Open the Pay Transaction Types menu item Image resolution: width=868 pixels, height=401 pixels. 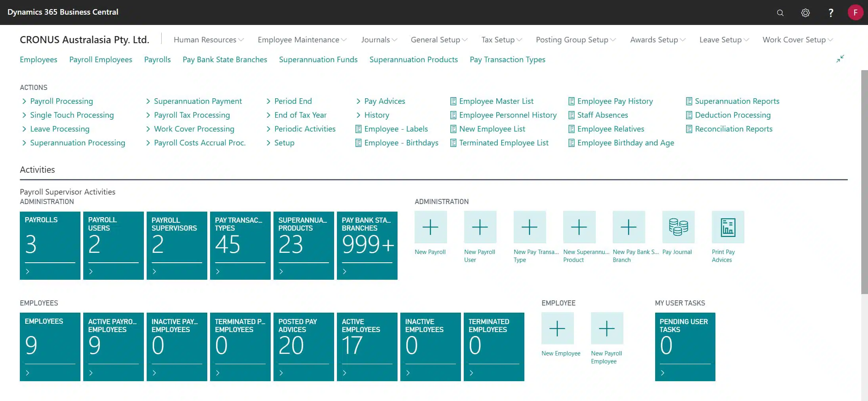pos(507,59)
